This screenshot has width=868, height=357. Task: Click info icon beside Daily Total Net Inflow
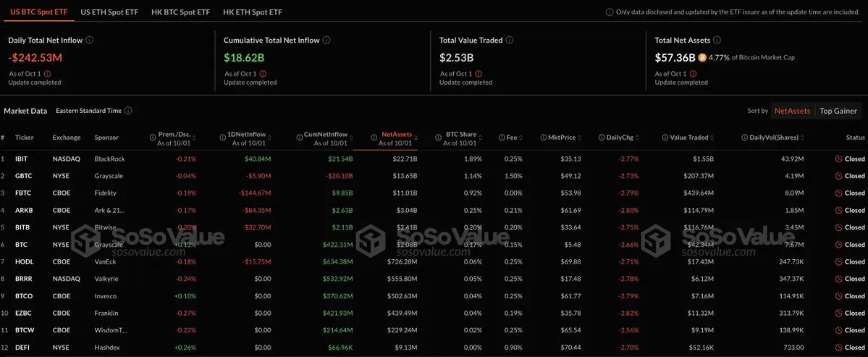(x=90, y=41)
